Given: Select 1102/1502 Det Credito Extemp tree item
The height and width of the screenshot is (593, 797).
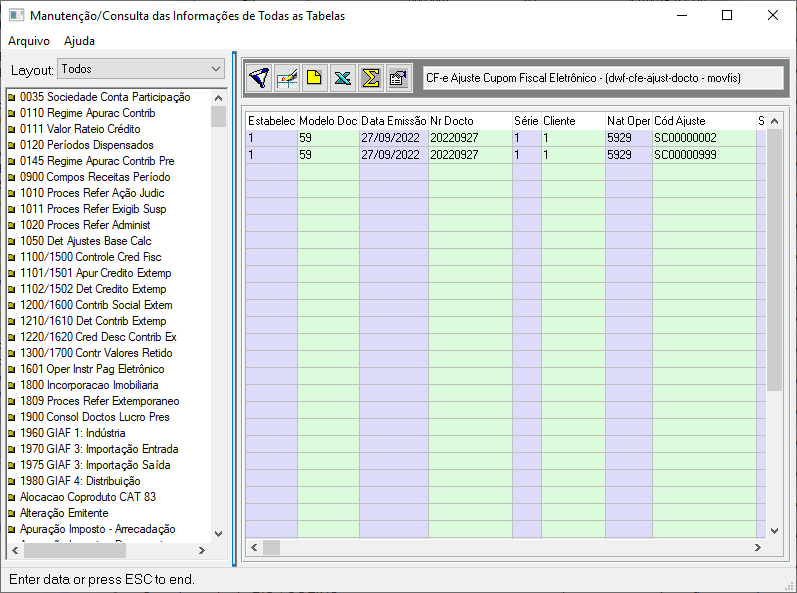Looking at the screenshot, I should click(x=93, y=289).
